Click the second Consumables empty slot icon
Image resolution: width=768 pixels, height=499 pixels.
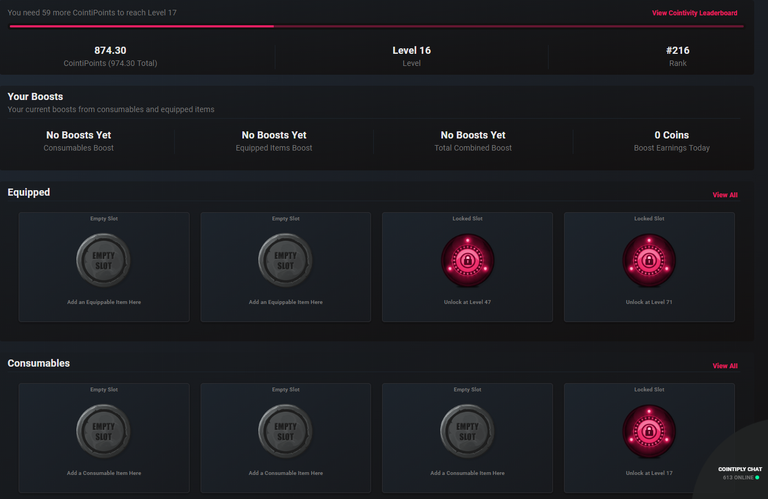(x=285, y=432)
